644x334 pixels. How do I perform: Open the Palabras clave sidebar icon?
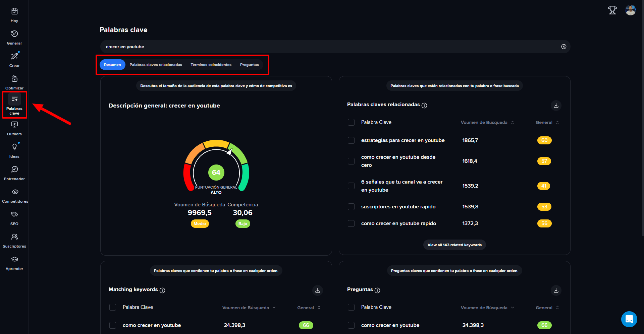[14, 99]
